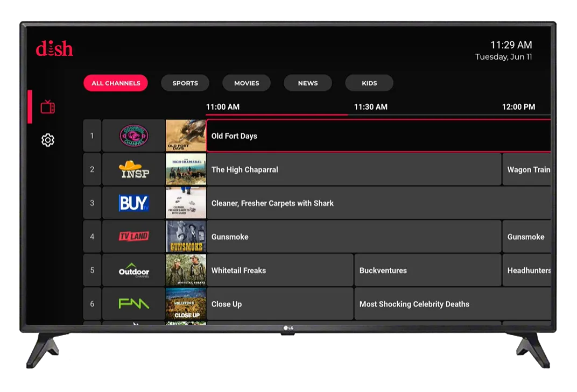This screenshot has width=577, height=392.
Task: Open the Hollywood Close Up thumbnail
Action: (x=186, y=304)
